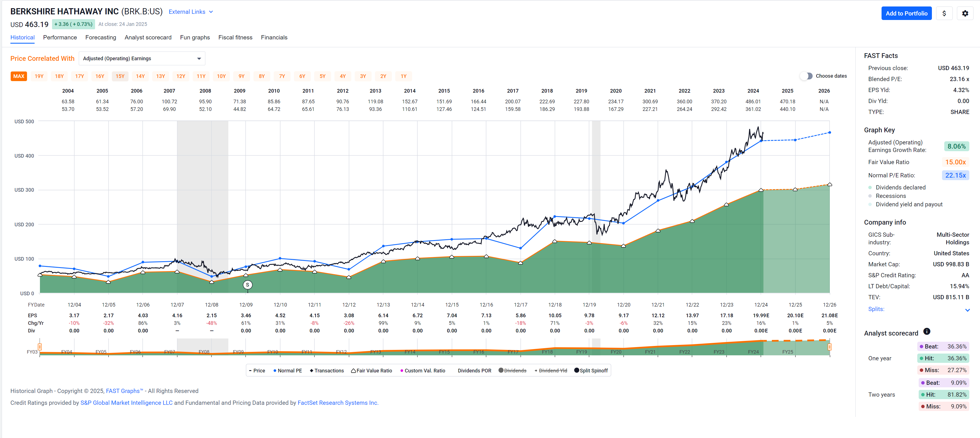
Task: Open the Adjusted (Operating) Earnings dropdown
Action: click(x=142, y=58)
